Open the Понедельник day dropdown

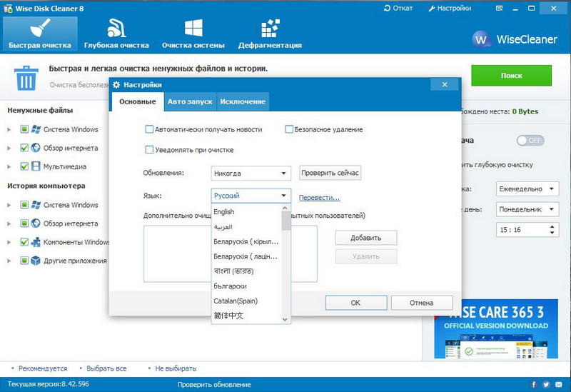click(527, 209)
